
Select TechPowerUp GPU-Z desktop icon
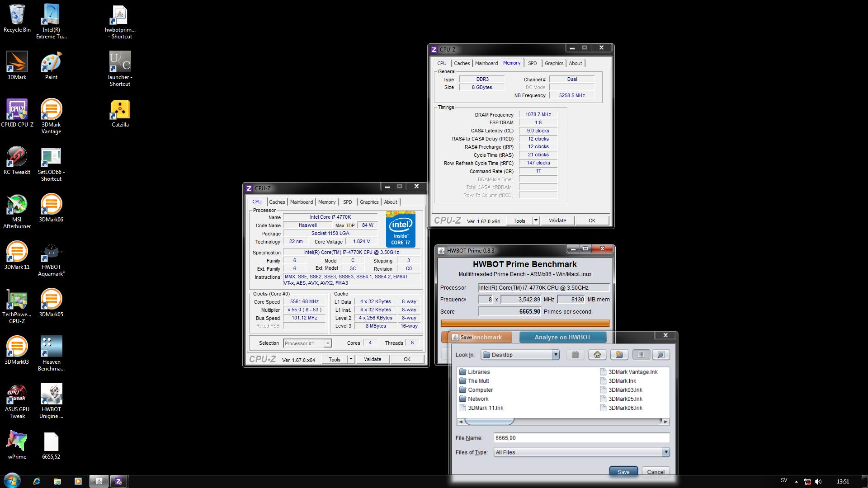(17, 306)
